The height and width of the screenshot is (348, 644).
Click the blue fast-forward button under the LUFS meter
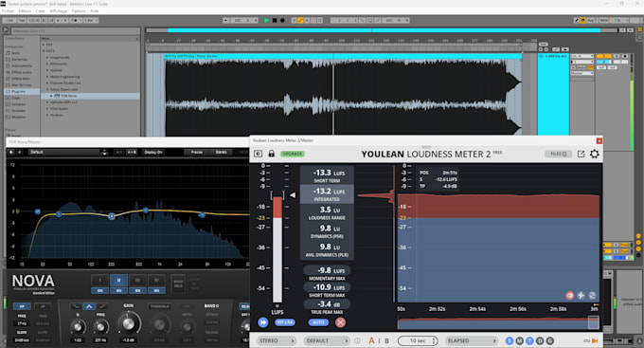(x=263, y=322)
